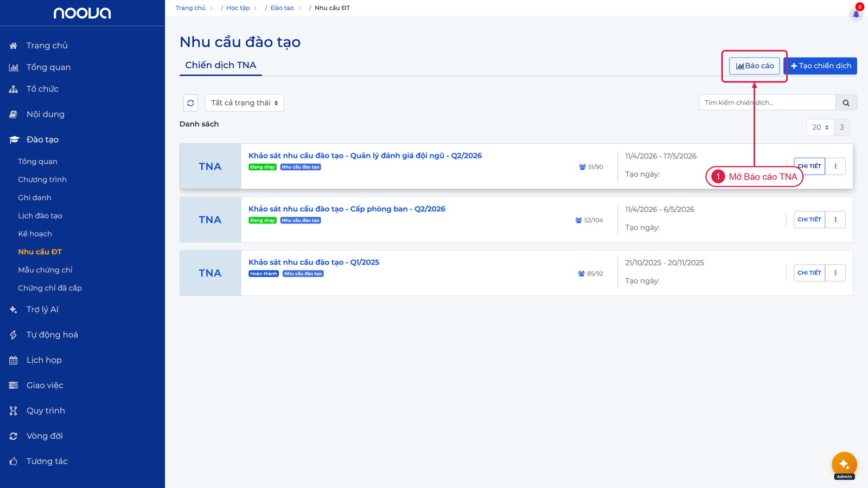
Task: Select the Chiến dịch TNA tab
Action: (221, 65)
